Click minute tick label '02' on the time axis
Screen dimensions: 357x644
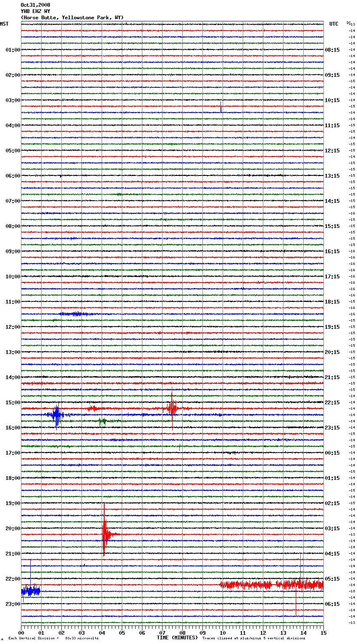click(x=61, y=633)
